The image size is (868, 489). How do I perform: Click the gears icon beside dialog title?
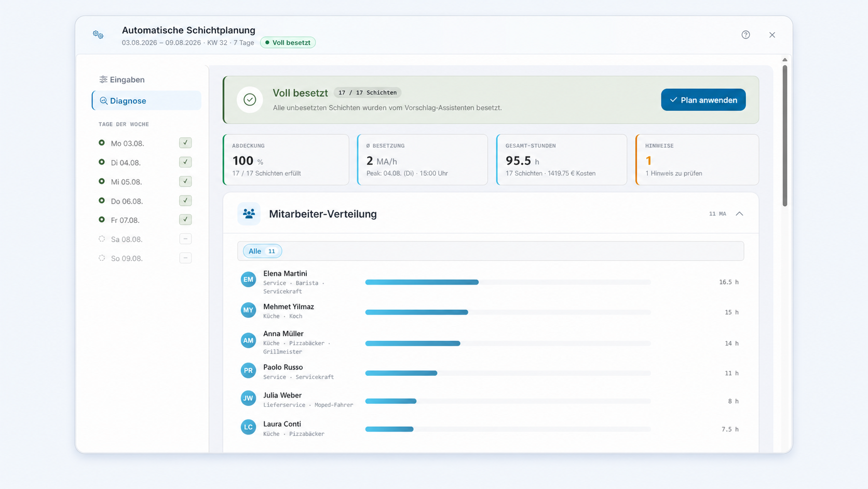[x=98, y=35]
